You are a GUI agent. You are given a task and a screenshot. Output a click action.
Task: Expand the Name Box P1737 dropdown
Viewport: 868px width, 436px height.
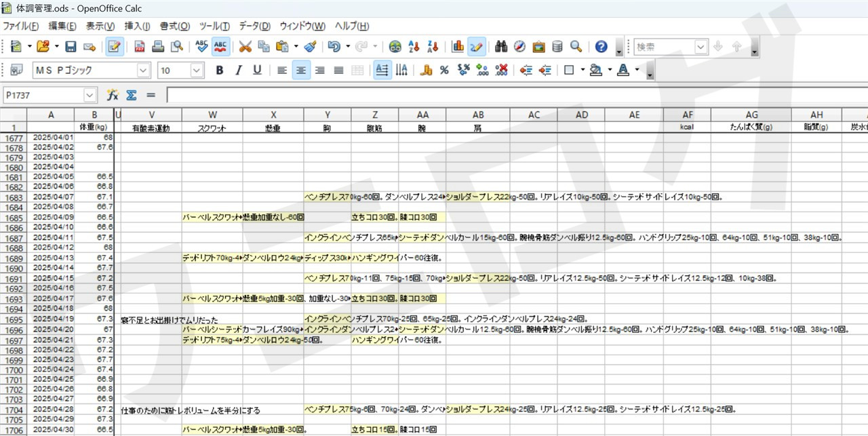point(90,96)
